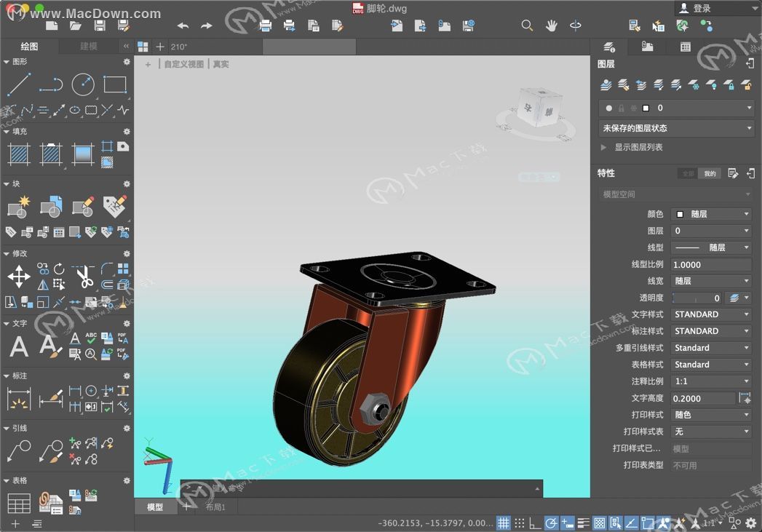
Task: Toggle grid display in status bar
Action: point(504,523)
